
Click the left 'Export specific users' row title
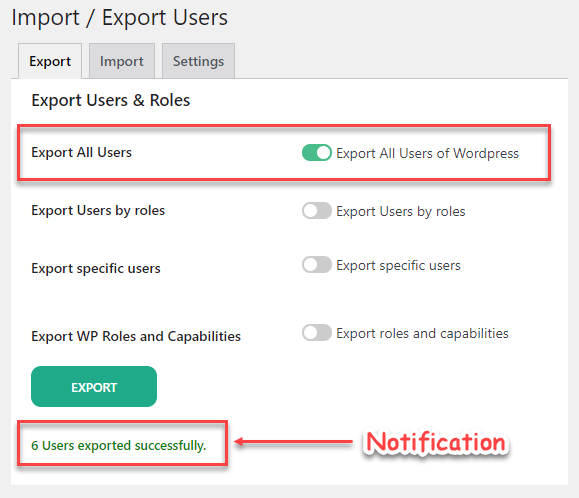pyautogui.click(x=96, y=268)
